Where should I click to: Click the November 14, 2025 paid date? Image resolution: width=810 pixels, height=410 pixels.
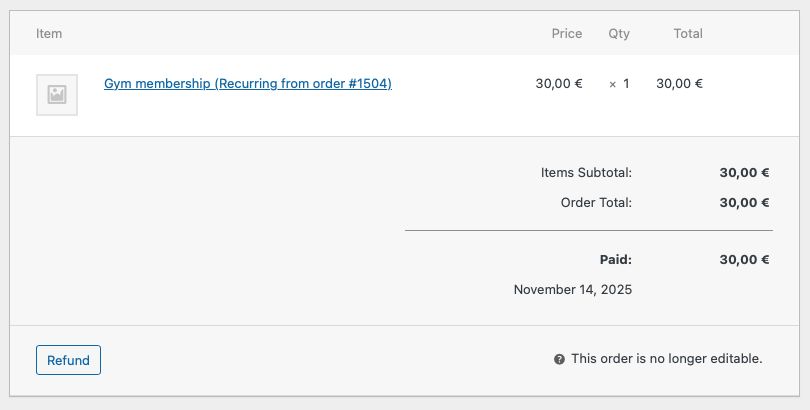(573, 290)
